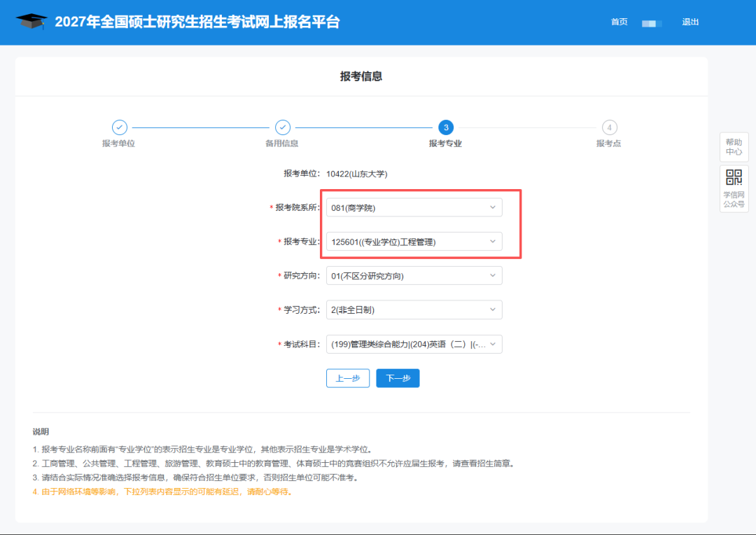Click the 报考信息 page heading
Image resolution: width=756 pixels, height=535 pixels.
(361, 76)
